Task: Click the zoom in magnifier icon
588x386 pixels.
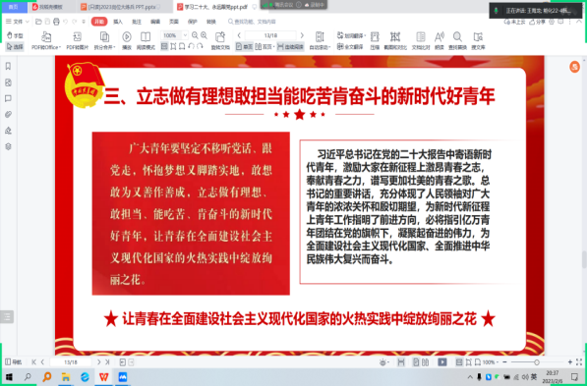Action: pos(204,35)
